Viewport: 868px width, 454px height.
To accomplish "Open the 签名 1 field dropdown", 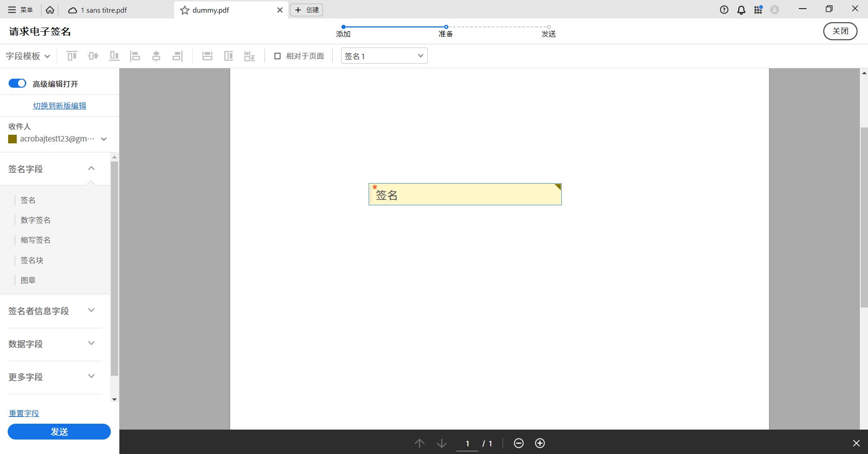I will 384,56.
